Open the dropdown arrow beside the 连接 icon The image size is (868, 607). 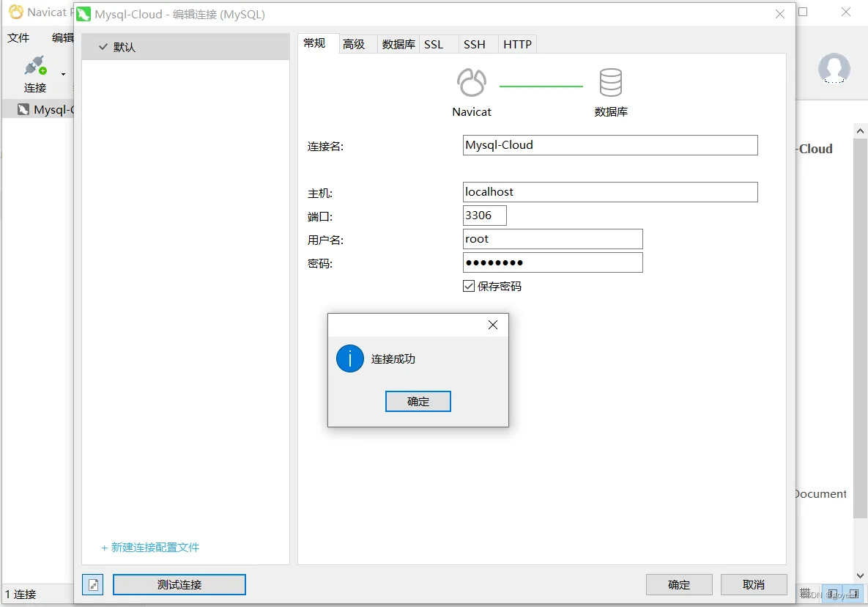tap(63, 73)
